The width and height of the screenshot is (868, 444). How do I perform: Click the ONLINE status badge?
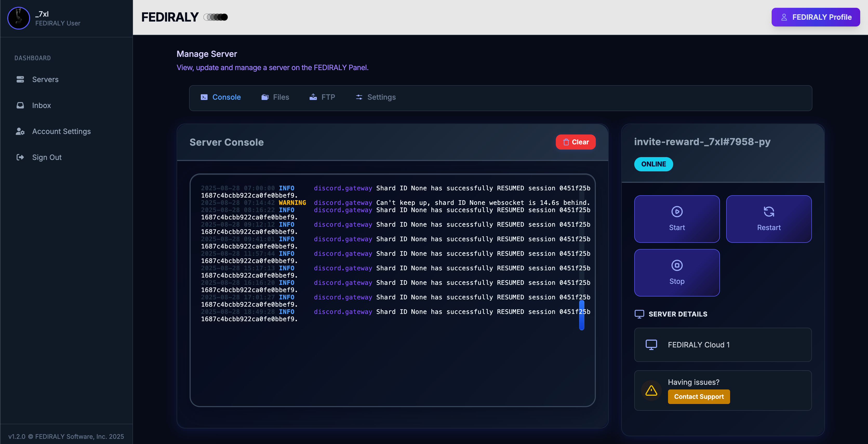click(x=654, y=164)
